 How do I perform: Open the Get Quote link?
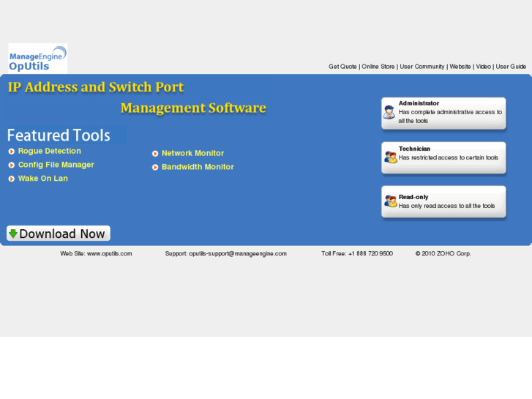342,67
